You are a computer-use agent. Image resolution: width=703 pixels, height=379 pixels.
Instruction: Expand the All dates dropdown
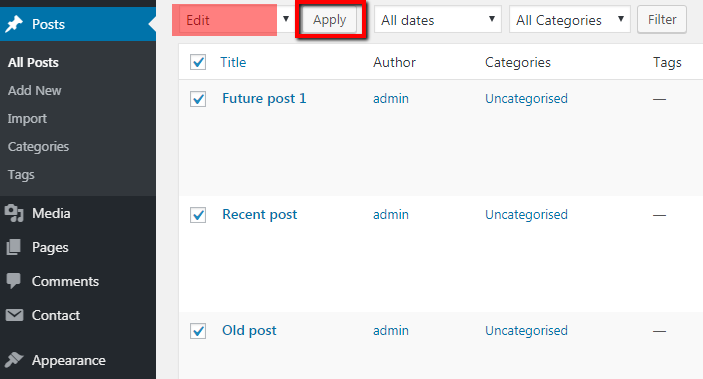coord(438,20)
